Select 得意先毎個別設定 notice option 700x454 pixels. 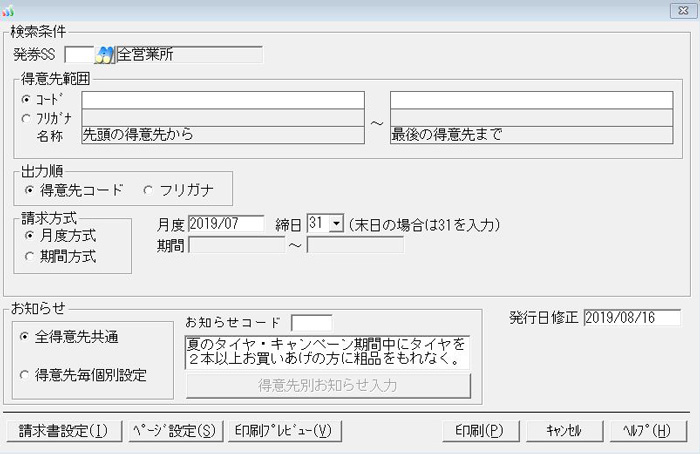coord(24,375)
